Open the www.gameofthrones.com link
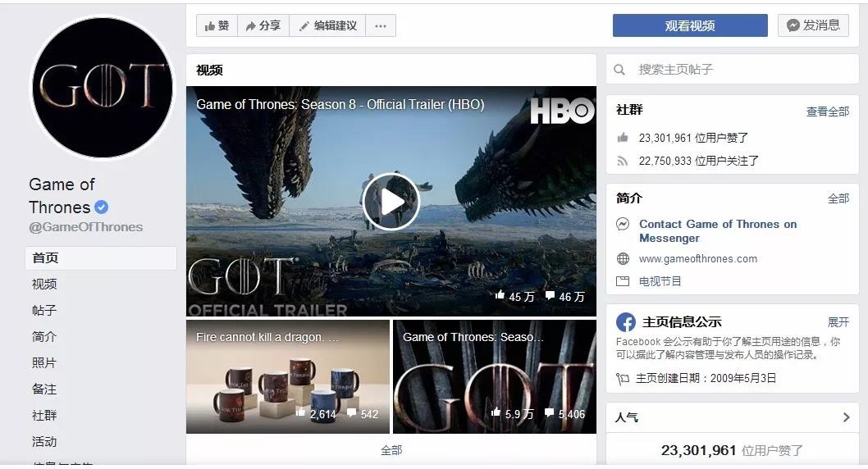This screenshot has height=469, width=868. tap(697, 259)
